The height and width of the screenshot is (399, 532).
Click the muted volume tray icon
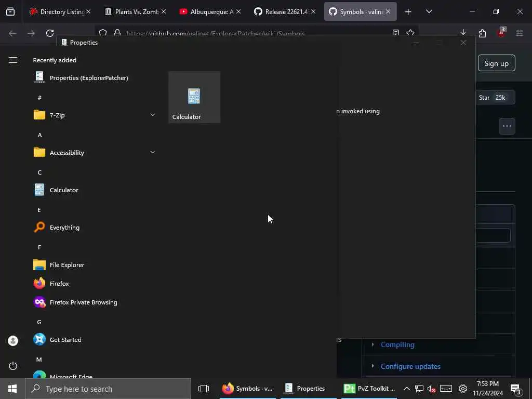pos(432,389)
